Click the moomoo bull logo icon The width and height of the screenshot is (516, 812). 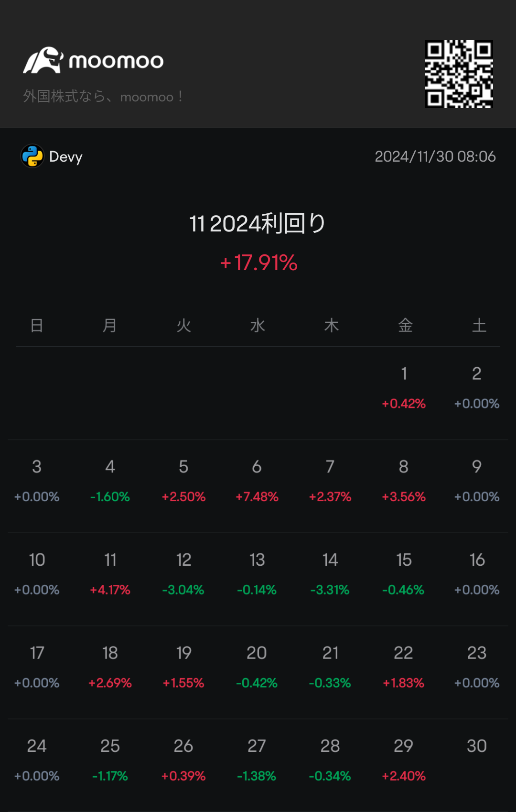click(x=43, y=60)
